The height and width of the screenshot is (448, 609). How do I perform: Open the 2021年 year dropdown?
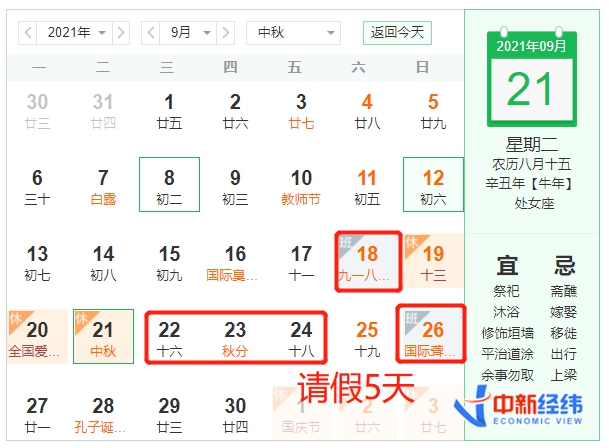pos(74,33)
